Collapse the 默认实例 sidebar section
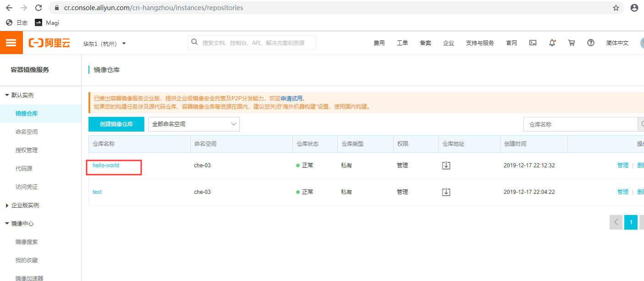Image resolution: width=644 pixels, height=281 pixels. pyautogui.click(x=22, y=95)
